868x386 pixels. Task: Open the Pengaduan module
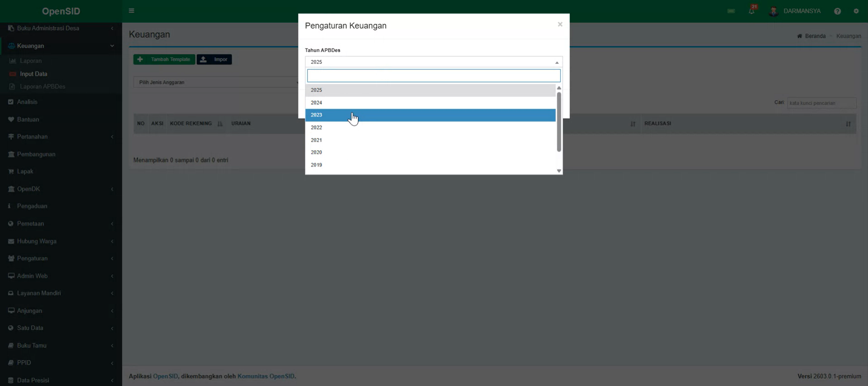[x=32, y=206]
